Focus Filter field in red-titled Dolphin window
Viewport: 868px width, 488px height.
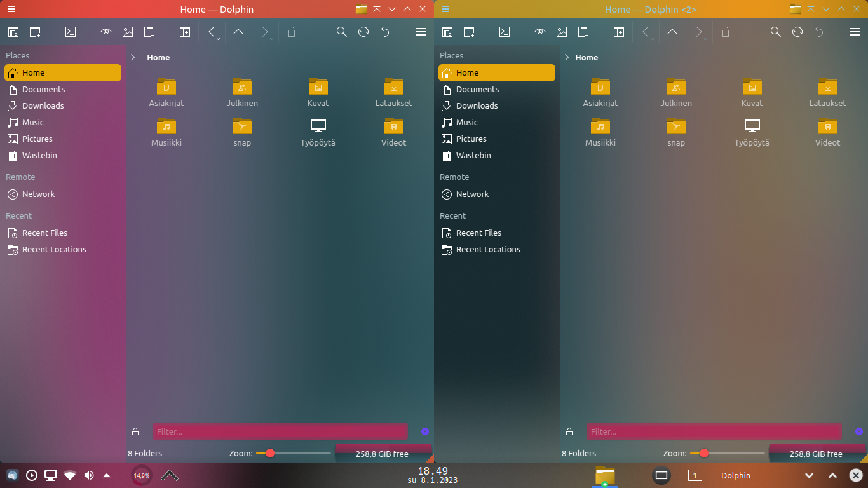tap(280, 432)
